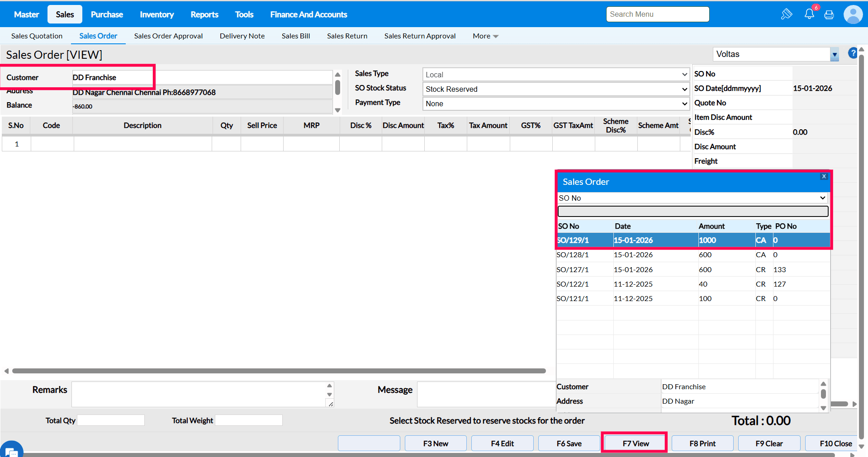
Task: Click the pin icon in top bar
Action: click(x=787, y=14)
